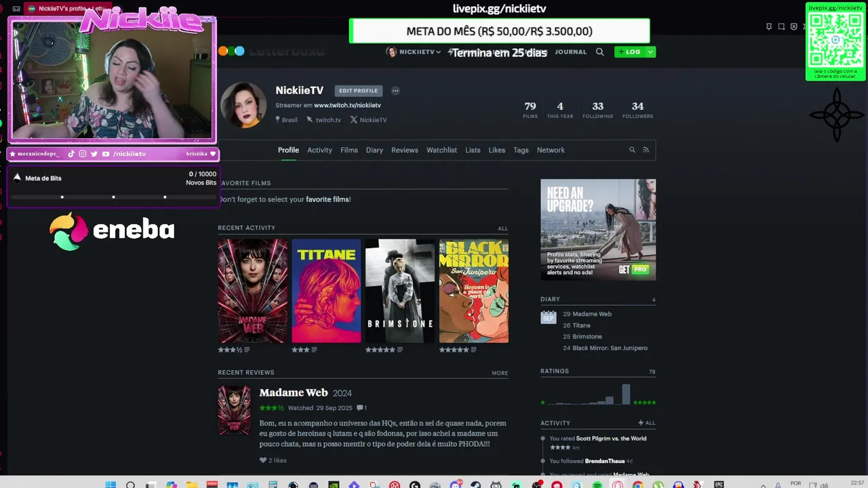Open the twitch.tv website link with cursor icon
Screen dimensions: 868x488
324,120
